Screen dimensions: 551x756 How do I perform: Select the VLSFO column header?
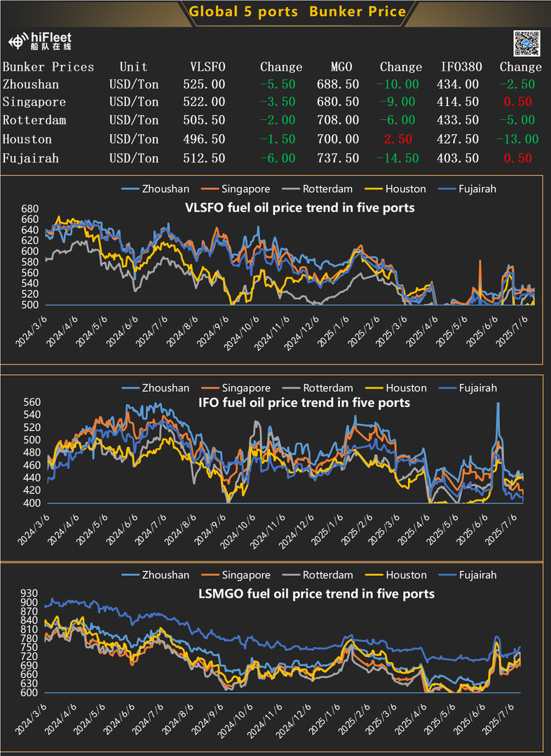208,67
